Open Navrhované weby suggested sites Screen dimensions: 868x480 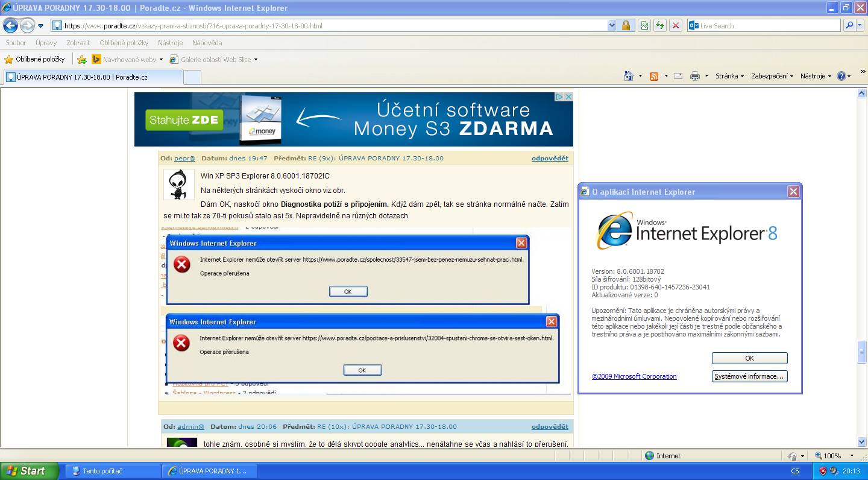click(x=127, y=59)
